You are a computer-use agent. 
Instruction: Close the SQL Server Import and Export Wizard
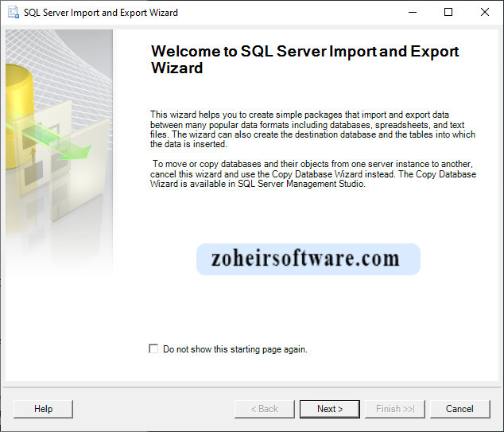pos(485,13)
